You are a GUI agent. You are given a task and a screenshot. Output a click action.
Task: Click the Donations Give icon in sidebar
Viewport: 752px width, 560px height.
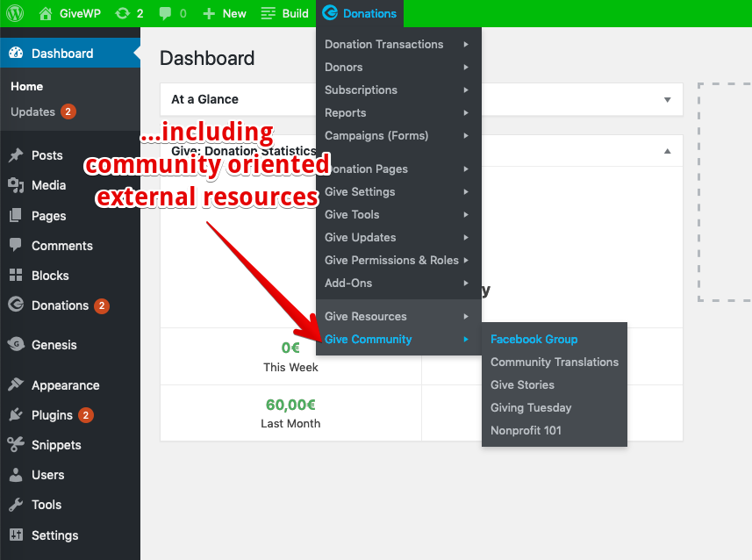point(16,305)
